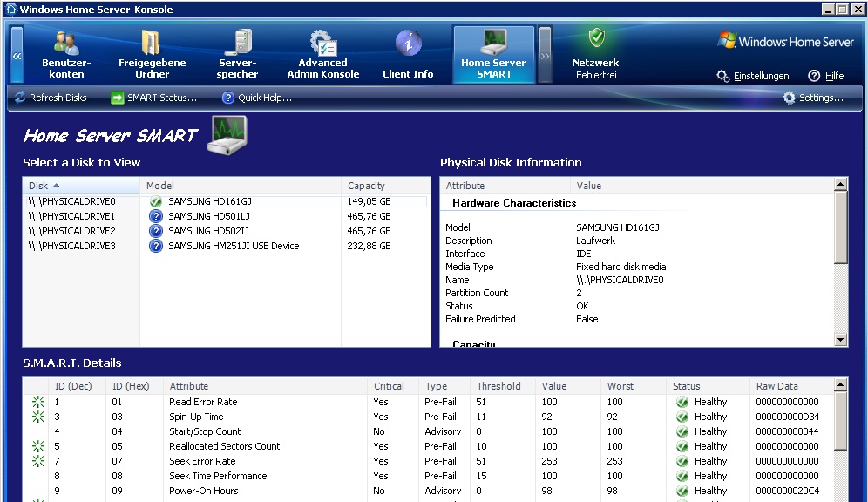Click the critical star icon for Seek Error Rate
The width and height of the screenshot is (868, 502).
[x=37, y=461]
